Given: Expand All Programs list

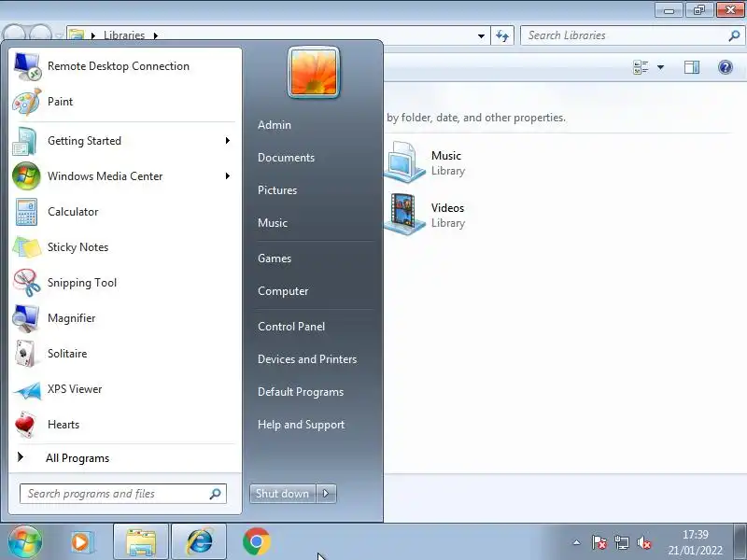Looking at the screenshot, I should coord(78,458).
